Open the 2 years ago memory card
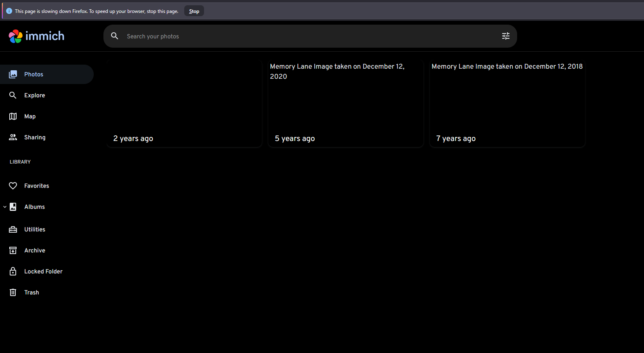Image resolution: width=644 pixels, height=353 pixels. click(x=184, y=103)
